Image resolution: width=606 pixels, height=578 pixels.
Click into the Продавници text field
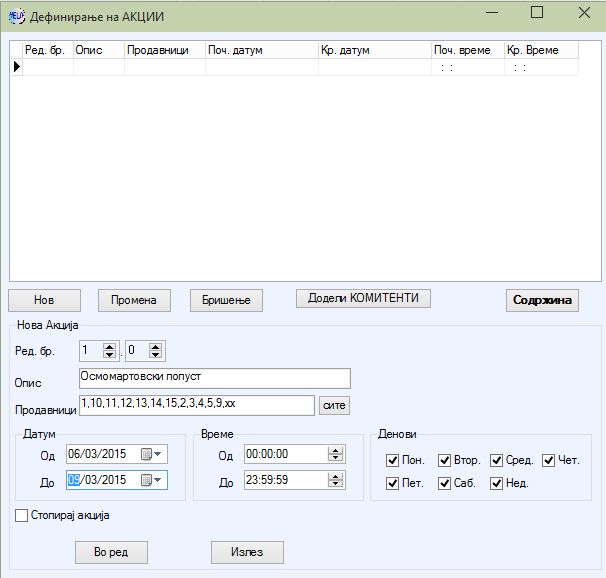pos(197,405)
